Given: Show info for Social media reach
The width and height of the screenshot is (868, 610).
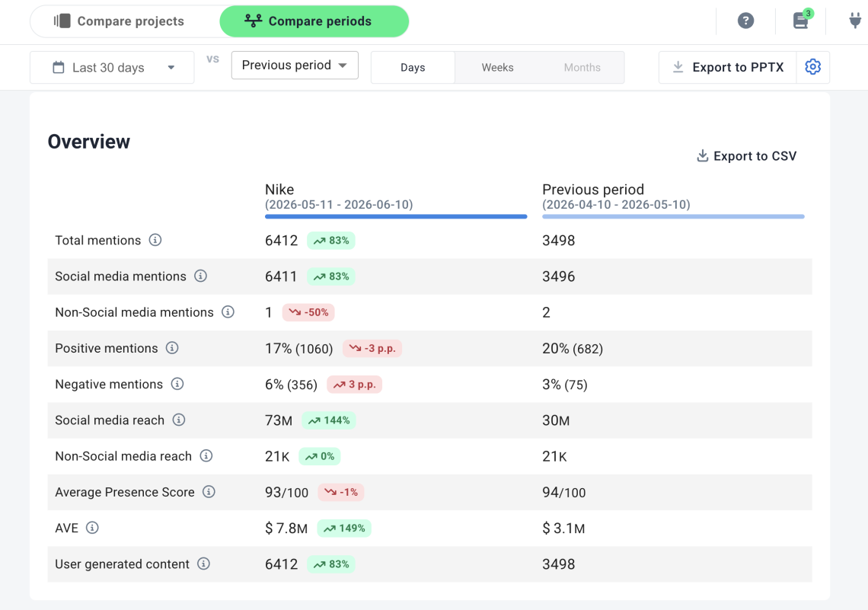Looking at the screenshot, I should point(179,420).
